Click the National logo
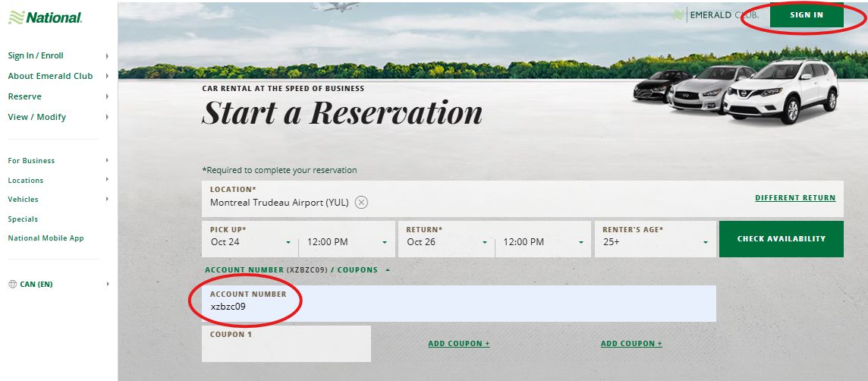Image resolution: width=868 pixels, height=381 pixels. (46, 17)
